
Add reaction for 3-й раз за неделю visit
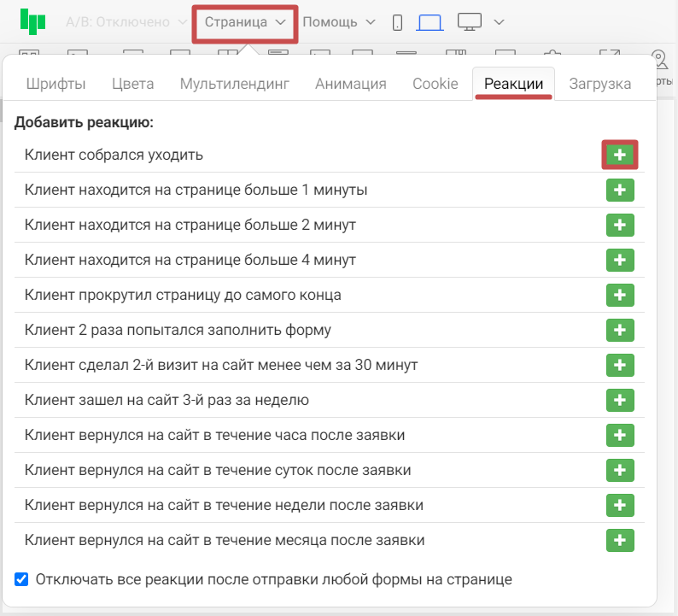point(620,400)
